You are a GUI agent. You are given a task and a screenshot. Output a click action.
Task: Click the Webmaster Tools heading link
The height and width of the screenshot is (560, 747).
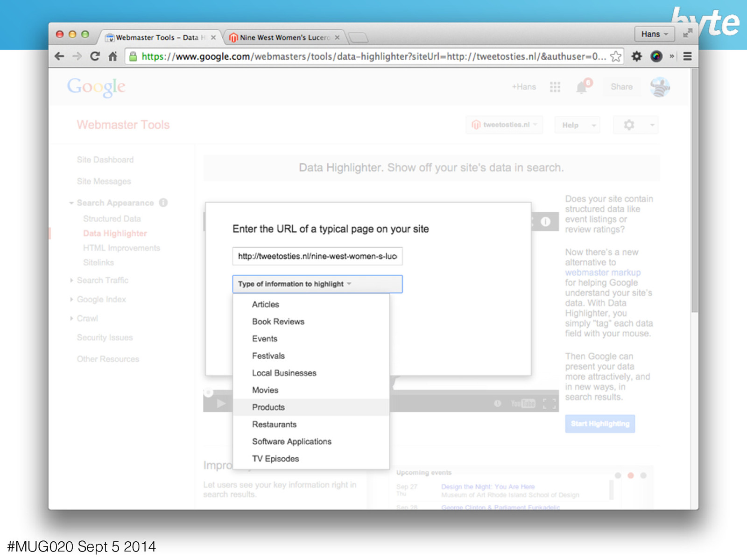(123, 125)
